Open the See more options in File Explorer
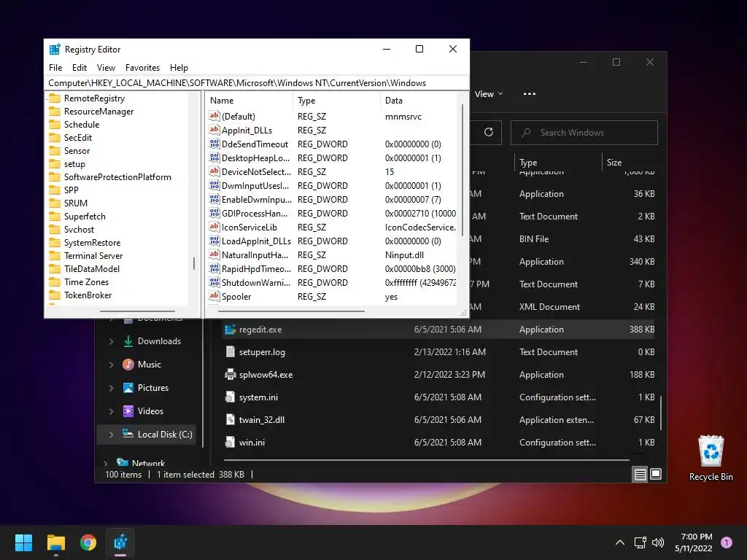The width and height of the screenshot is (747, 560). 530,94
